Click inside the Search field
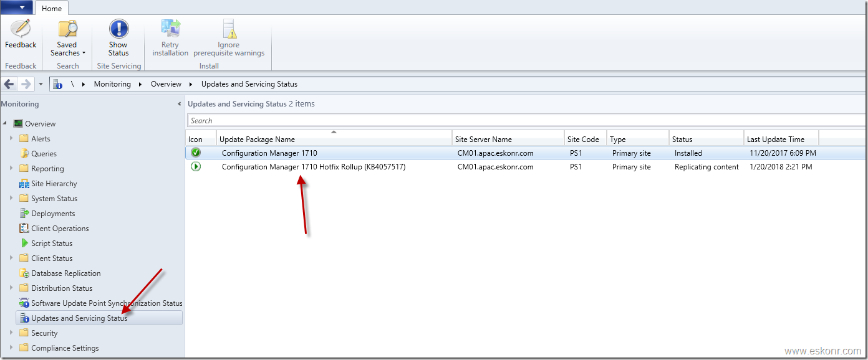 click(526, 121)
